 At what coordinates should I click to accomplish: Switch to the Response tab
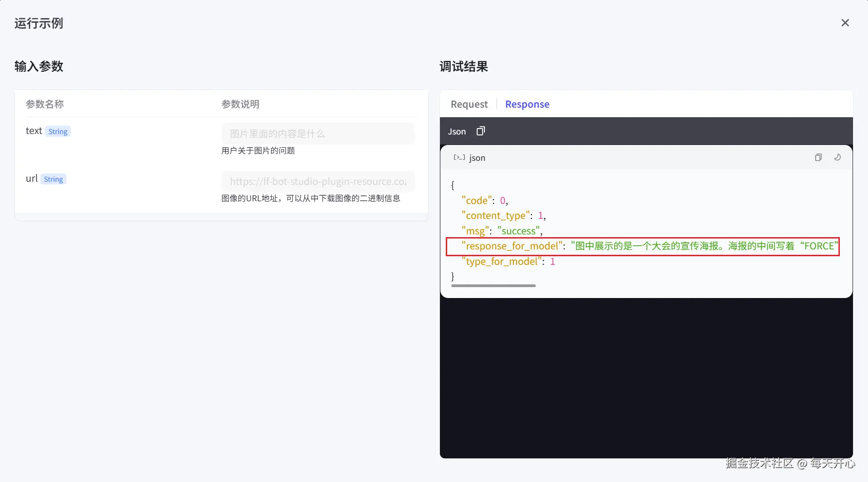pos(527,104)
